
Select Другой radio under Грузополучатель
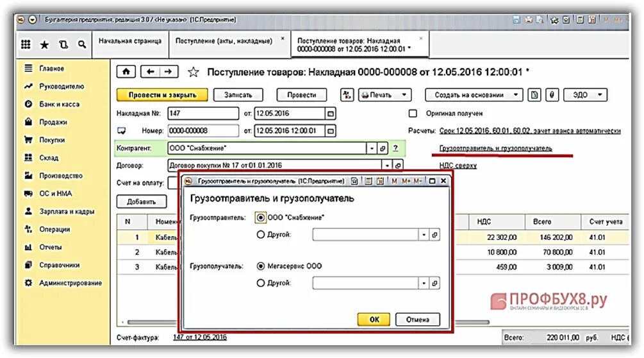pyautogui.click(x=260, y=283)
